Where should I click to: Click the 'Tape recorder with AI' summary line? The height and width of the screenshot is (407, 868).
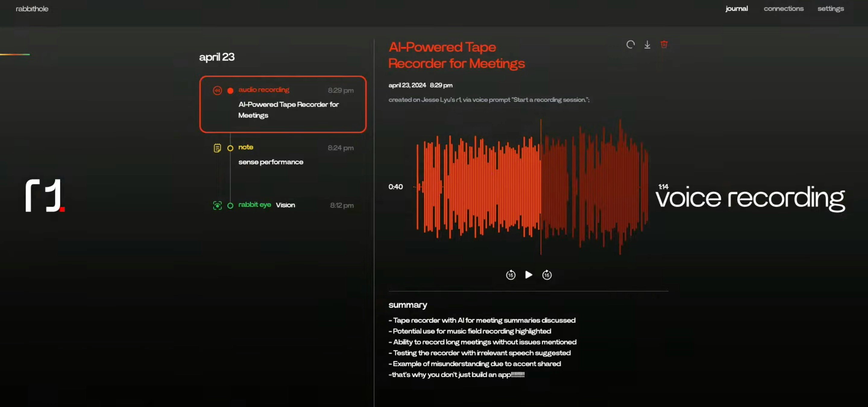point(482,320)
